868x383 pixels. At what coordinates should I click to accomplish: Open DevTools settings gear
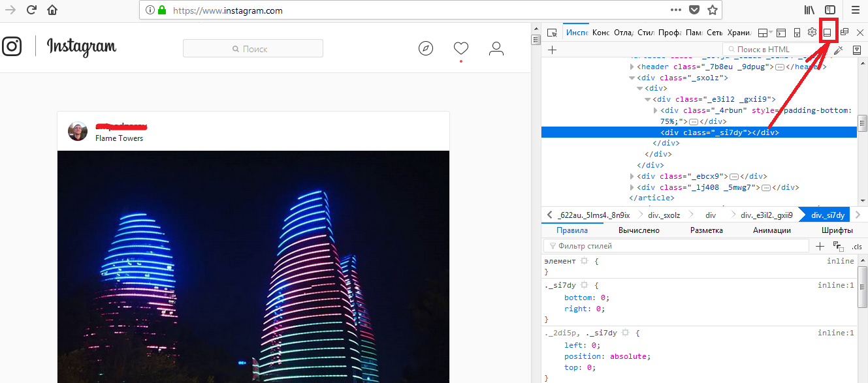pyautogui.click(x=812, y=33)
